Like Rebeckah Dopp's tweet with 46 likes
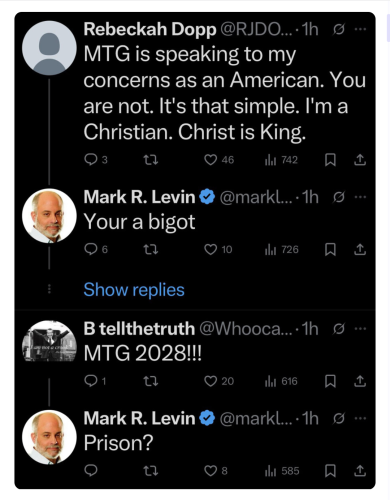The width and height of the screenshot is (390, 500). (x=219, y=160)
